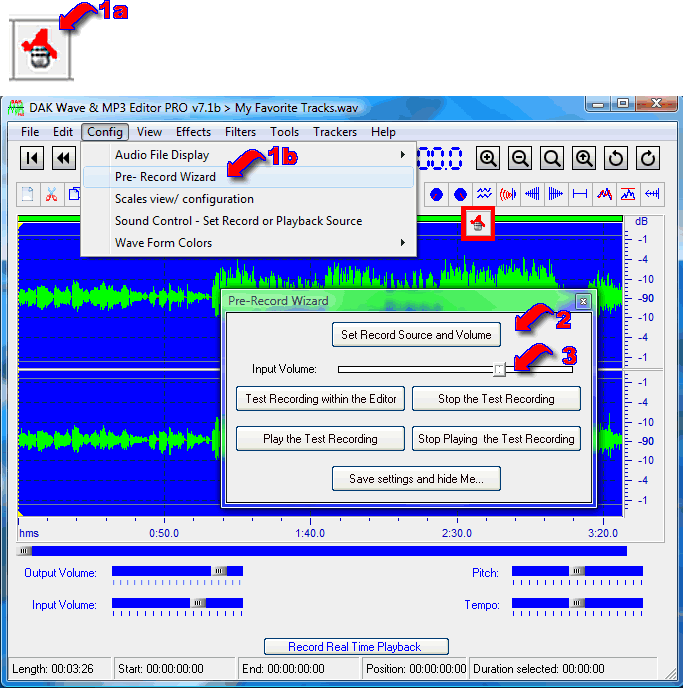Click the waveform between red lines icon
Image resolution: width=683 pixels, height=688 pixels.
(628, 194)
